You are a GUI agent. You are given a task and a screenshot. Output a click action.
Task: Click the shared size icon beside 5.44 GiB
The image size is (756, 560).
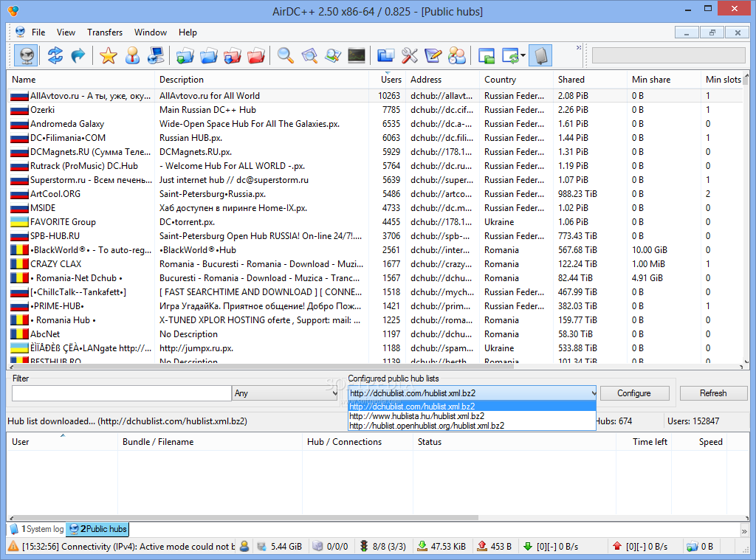pos(262,546)
